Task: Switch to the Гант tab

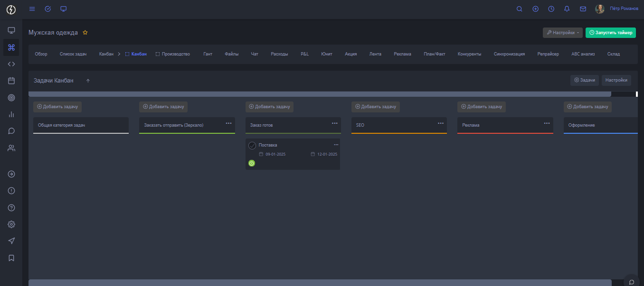Action: pos(208,54)
